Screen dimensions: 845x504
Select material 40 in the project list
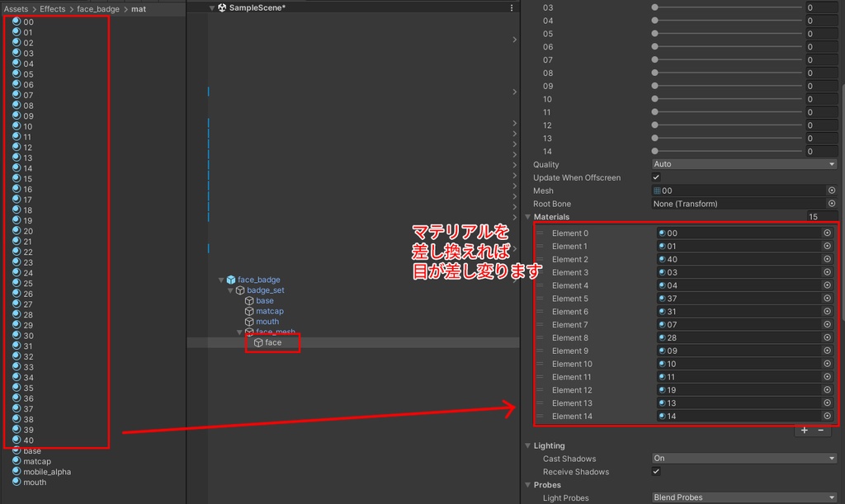pyautogui.click(x=23, y=440)
